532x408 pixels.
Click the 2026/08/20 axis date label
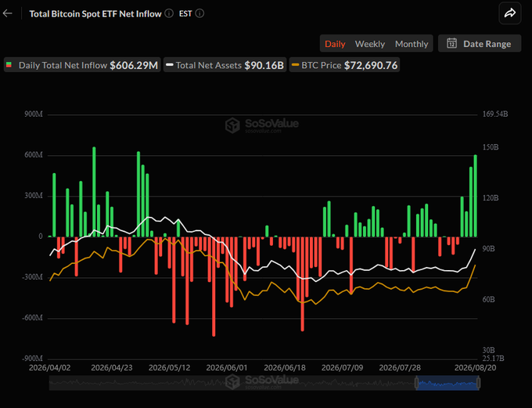475,367
